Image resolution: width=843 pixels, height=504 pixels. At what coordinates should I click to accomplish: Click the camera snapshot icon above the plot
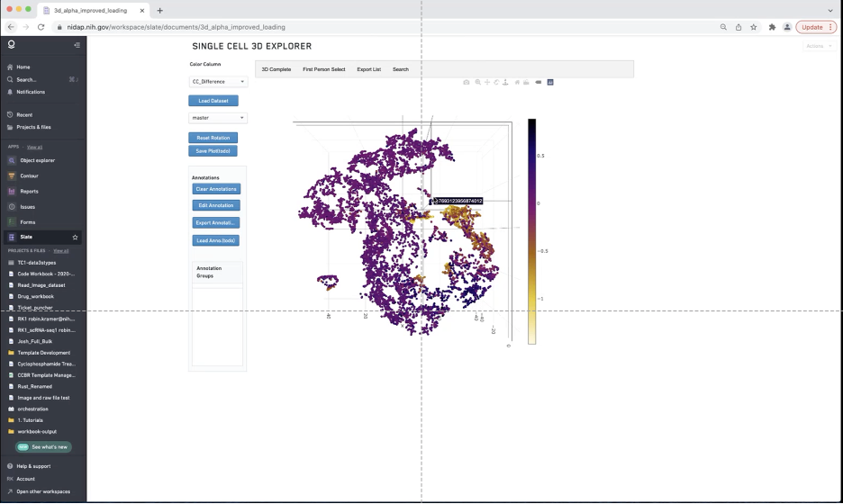pyautogui.click(x=467, y=82)
